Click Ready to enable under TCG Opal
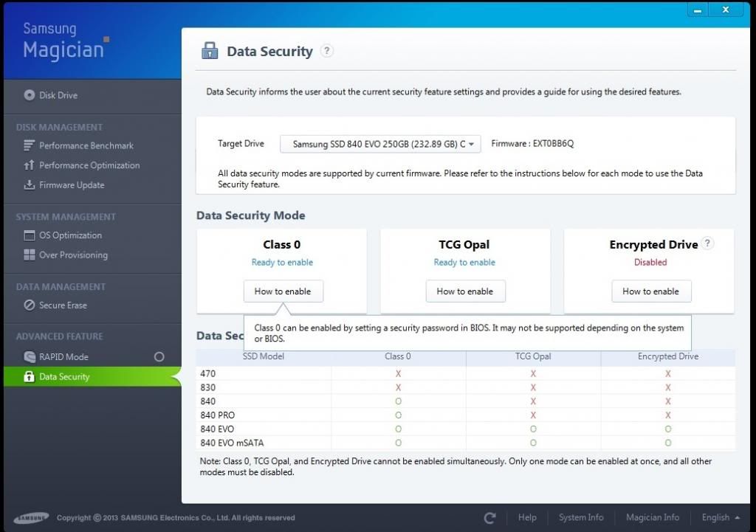Image resolution: width=756 pixels, height=532 pixels. pyautogui.click(x=464, y=262)
